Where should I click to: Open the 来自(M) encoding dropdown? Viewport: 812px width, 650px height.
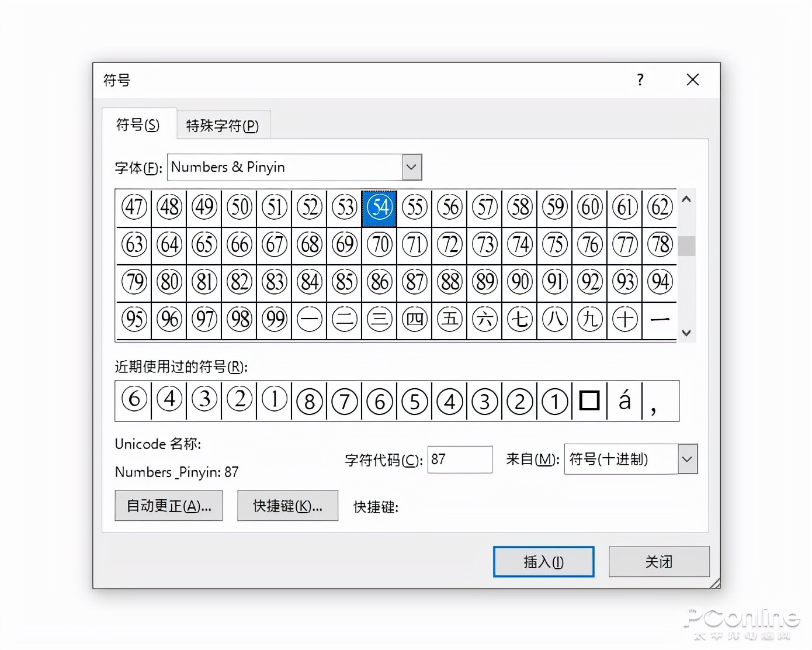click(x=687, y=459)
